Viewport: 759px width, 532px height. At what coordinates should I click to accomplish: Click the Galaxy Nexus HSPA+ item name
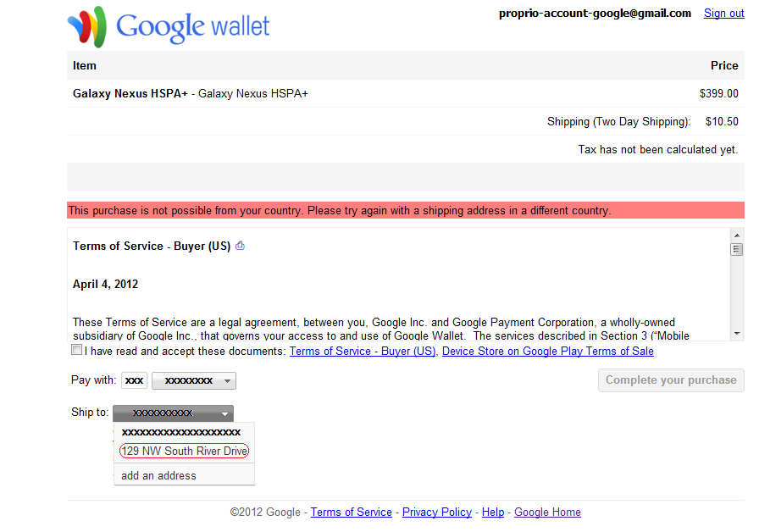click(x=130, y=93)
